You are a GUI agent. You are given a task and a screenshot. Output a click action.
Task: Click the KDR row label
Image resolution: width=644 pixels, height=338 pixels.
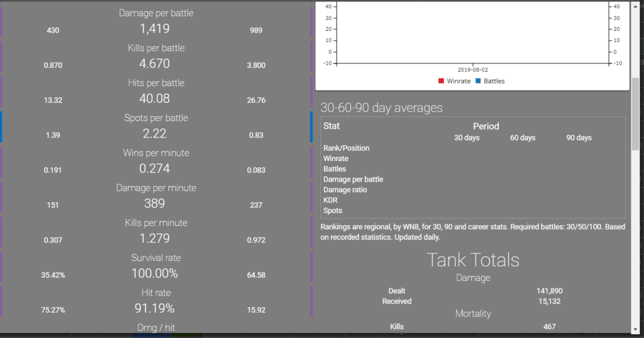[330, 200]
